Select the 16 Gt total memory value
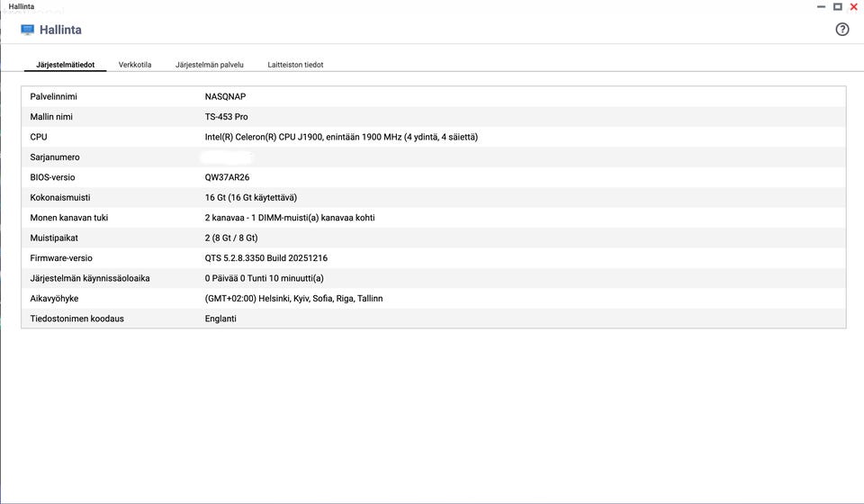This screenshot has width=864, height=504. point(251,197)
